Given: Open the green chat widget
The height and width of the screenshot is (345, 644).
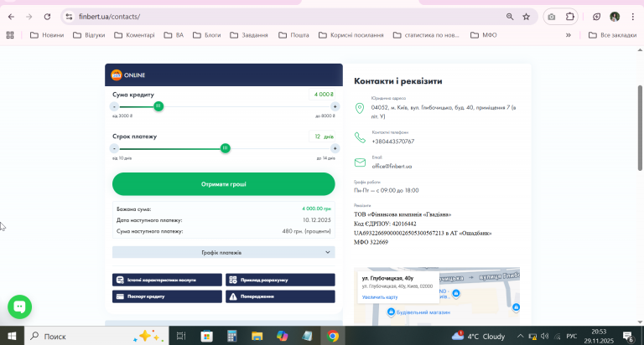Looking at the screenshot, I should point(20,306).
